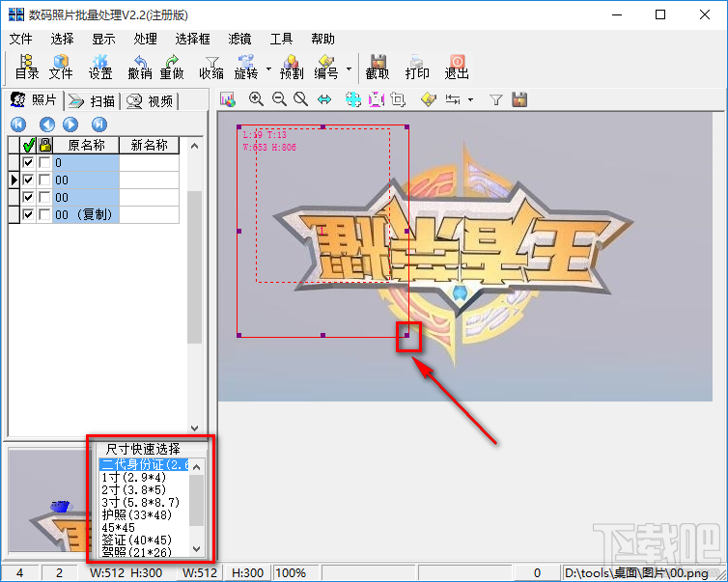Uncheck selected checkbox for 00 (复制) row
Viewport: 728px width, 582px height.
tap(28, 214)
